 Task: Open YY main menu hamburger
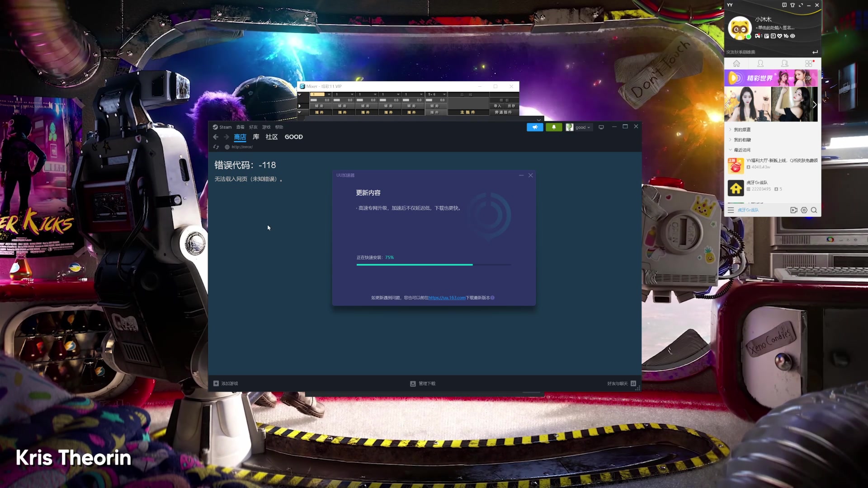pyautogui.click(x=731, y=210)
